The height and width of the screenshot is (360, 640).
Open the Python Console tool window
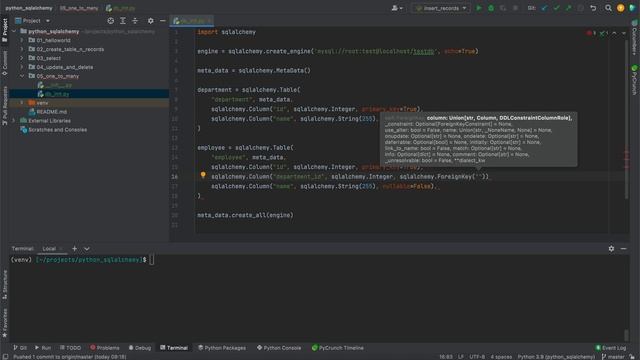coord(279,348)
